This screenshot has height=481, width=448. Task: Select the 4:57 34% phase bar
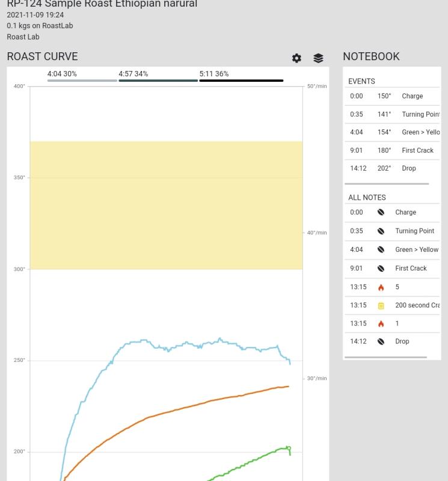(158, 80)
